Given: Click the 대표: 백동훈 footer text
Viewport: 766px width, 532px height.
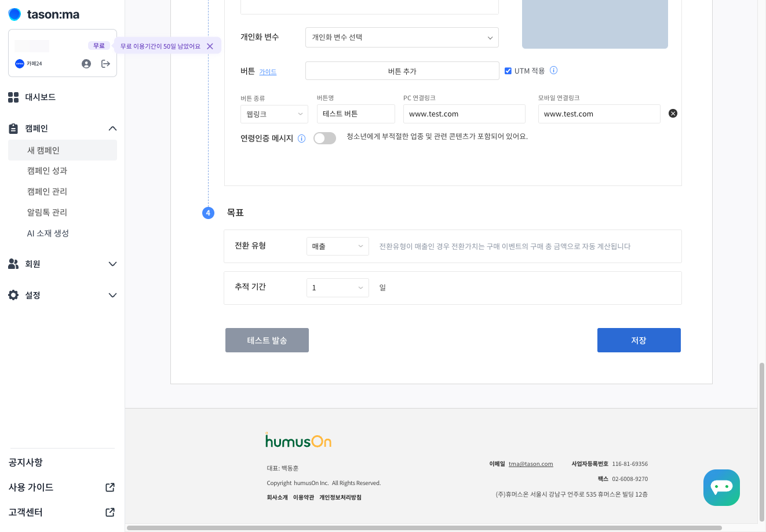Looking at the screenshot, I should [283, 468].
